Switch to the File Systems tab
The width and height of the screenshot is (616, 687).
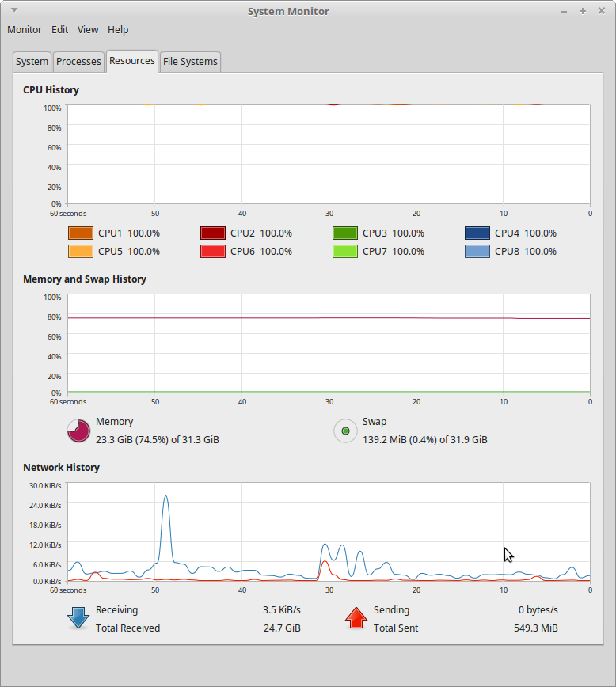[190, 62]
